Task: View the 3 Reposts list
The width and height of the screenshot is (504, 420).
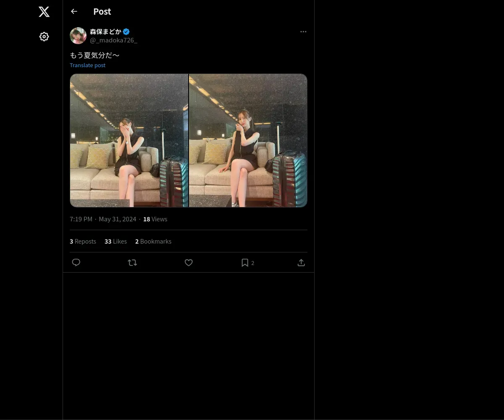Action: coord(83,241)
